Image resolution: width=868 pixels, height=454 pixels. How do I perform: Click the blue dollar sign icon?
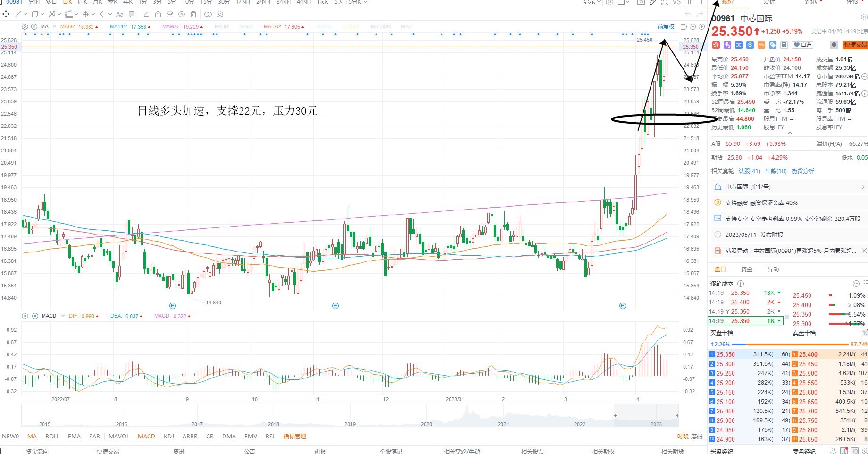pos(750,45)
